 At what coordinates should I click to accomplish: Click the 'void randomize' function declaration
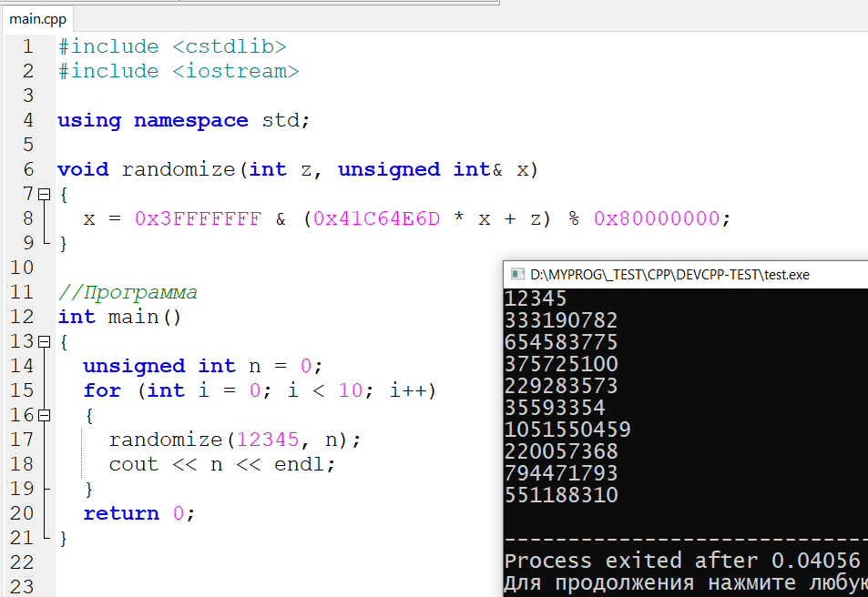coord(298,169)
